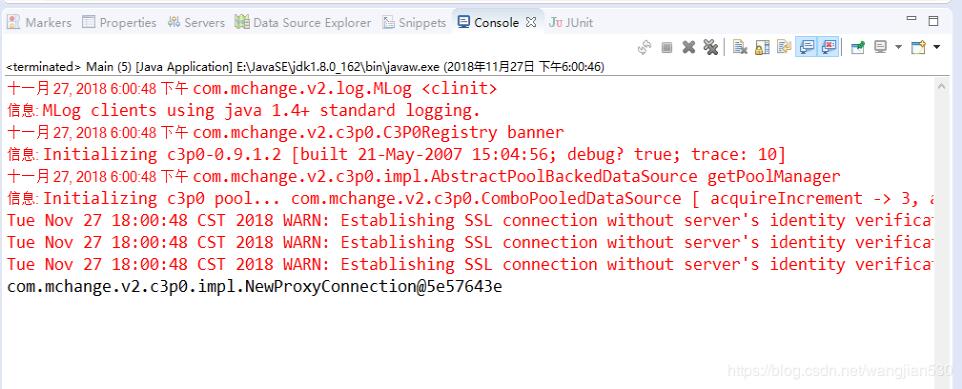962x389 pixels.
Task: Click the terminated Main (5) launch description
Action: point(305,67)
